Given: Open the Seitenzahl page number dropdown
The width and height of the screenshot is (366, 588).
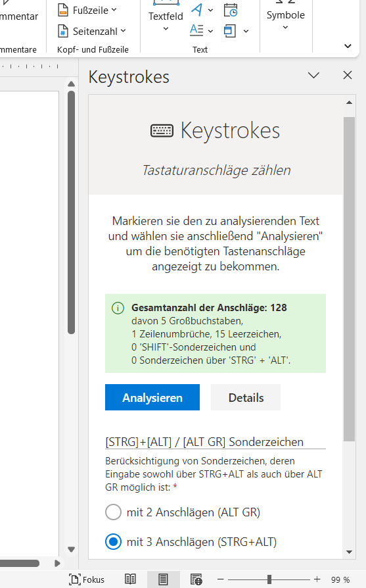Looking at the screenshot, I should coord(92,31).
